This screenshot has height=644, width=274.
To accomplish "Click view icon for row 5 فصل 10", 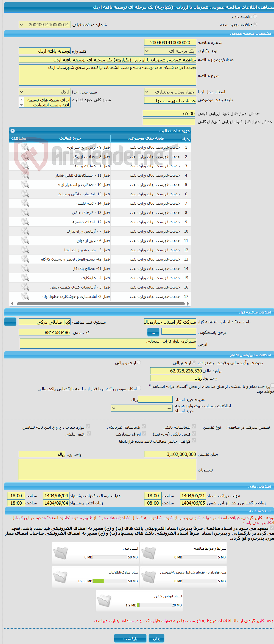I will click(25, 185).
